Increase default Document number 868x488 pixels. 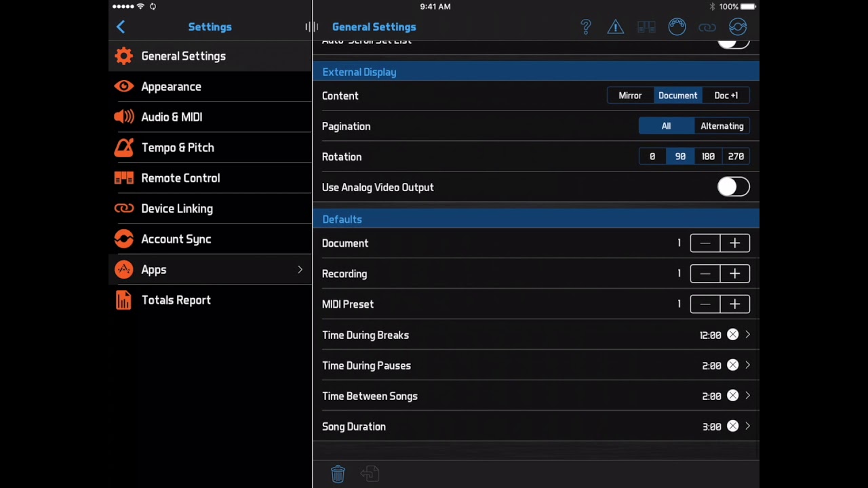click(x=735, y=243)
